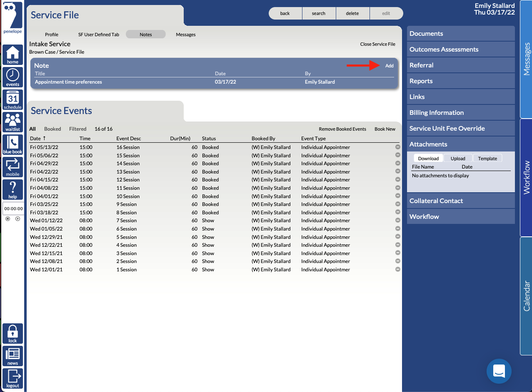This screenshot has height=392, width=532.
Task: Remove the 8 Session event with minus icon
Action: coord(398,212)
